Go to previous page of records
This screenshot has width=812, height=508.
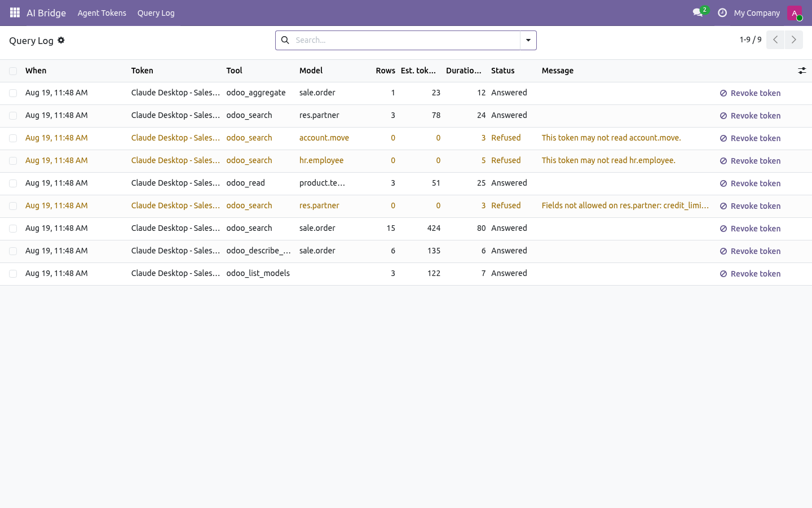[775, 40]
